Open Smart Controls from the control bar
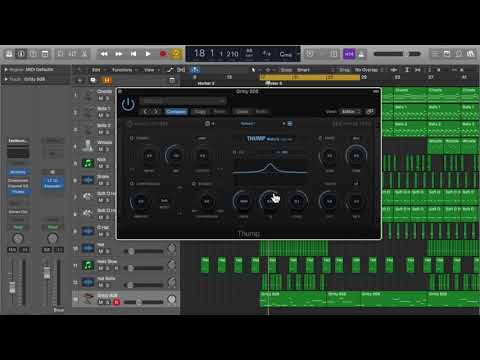Screen dimensions: 480x360 60,54
